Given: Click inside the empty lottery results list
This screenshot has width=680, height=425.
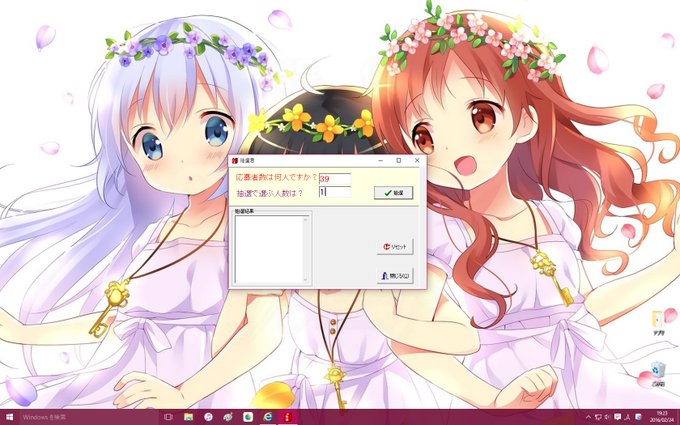Looking at the screenshot, I should [x=269, y=249].
